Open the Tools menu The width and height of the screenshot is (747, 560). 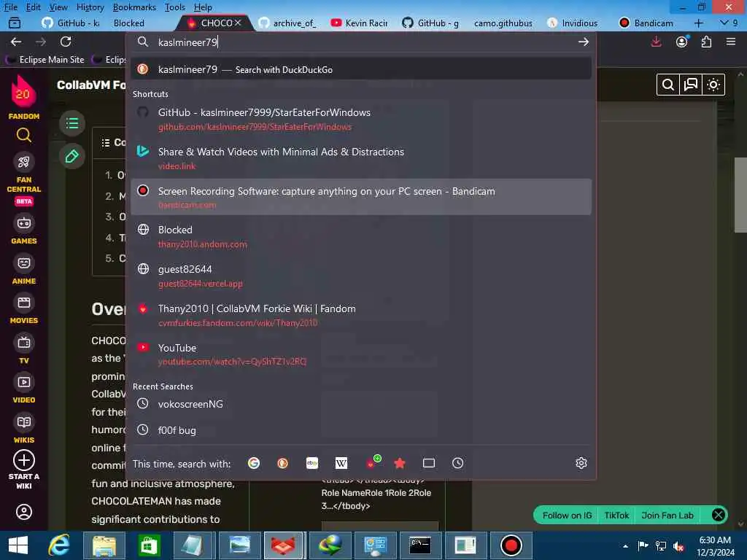175,7
